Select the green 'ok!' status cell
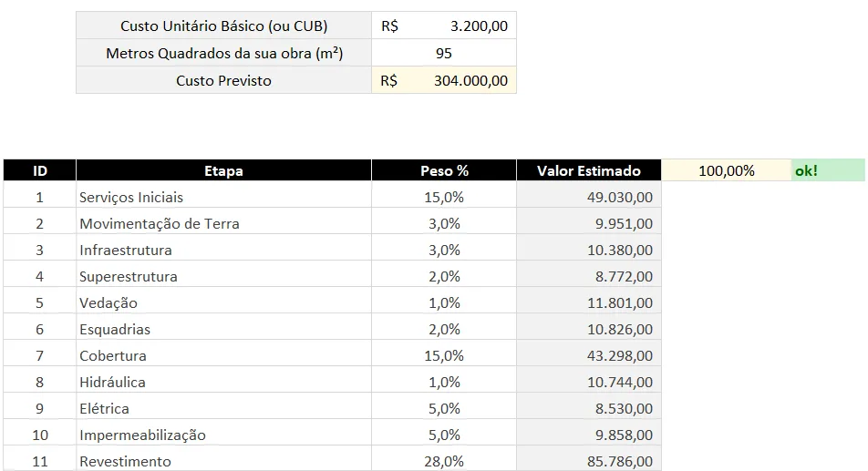Image resolution: width=868 pixels, height=471 pixels. [x=828, y=170]
